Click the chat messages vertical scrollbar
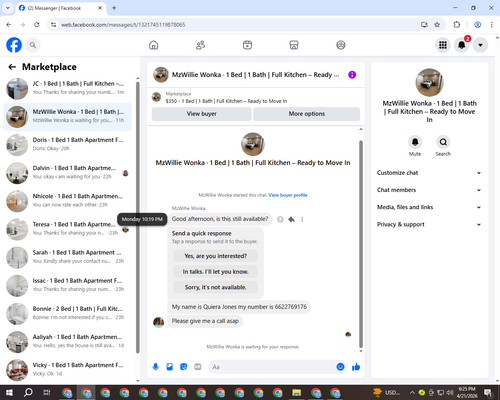 [x=361, y=243]
